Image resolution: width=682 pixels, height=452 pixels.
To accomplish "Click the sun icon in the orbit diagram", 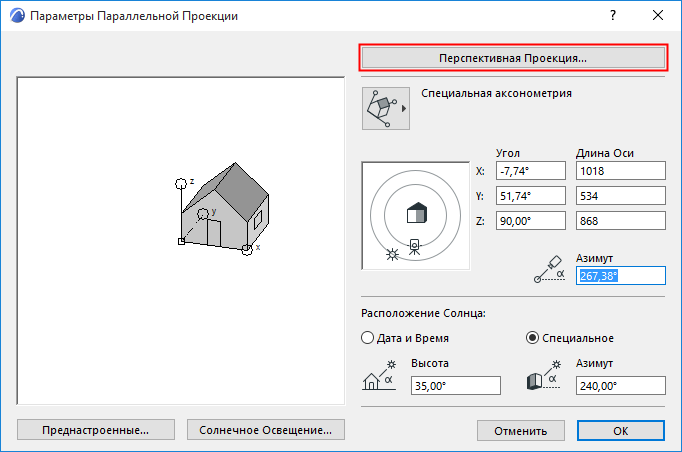I will pos(392,254).
